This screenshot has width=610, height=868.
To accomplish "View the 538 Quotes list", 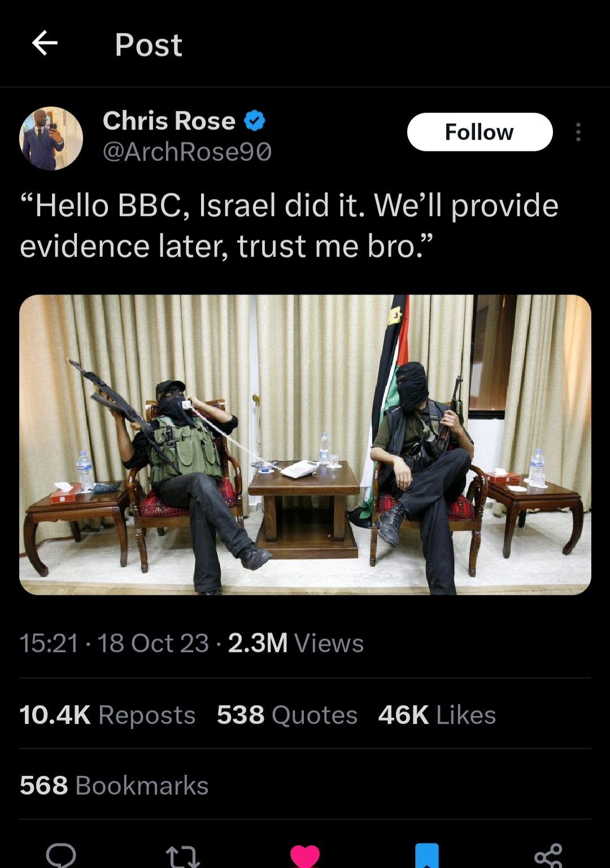I will click(287, 714).
